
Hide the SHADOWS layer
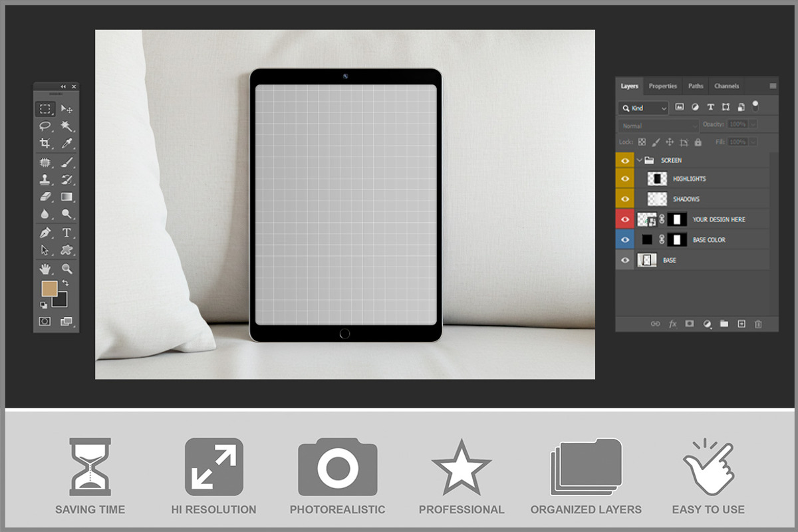(624, 199)
